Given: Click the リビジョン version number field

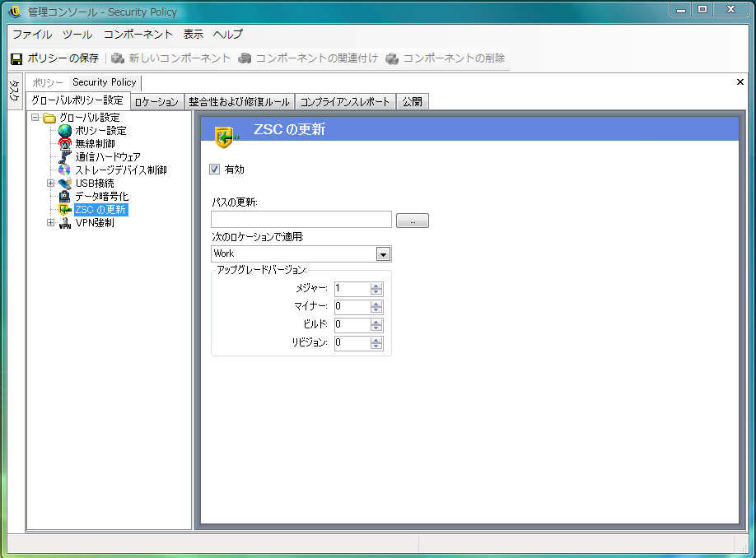Looking at the screenshot, I should (x=352, y=342).
